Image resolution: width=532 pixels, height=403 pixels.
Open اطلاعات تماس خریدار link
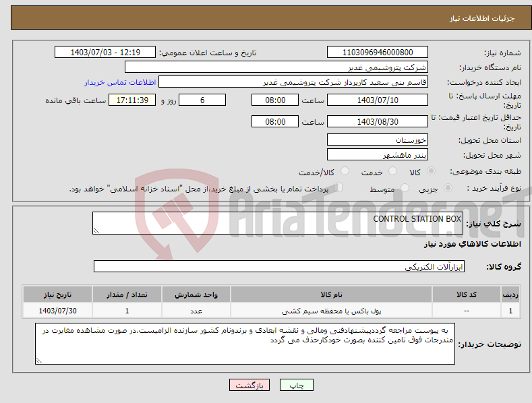click(x=120, y=82)
